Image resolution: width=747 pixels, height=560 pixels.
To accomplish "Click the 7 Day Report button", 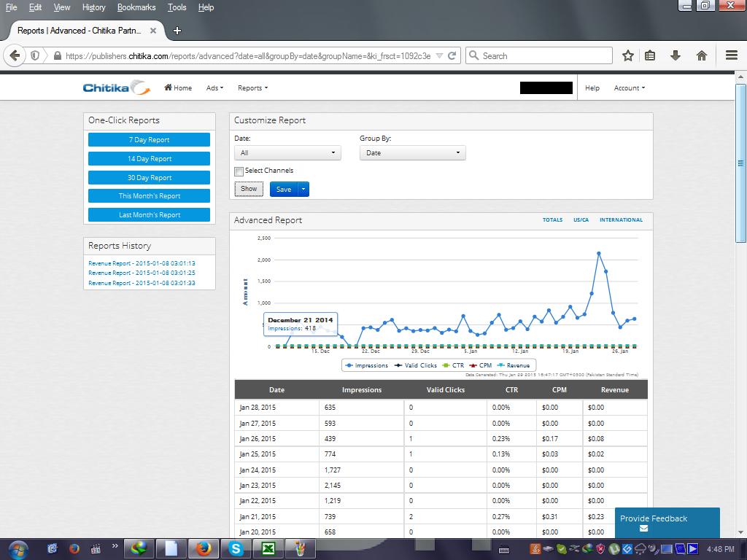I will coord(149,139).
